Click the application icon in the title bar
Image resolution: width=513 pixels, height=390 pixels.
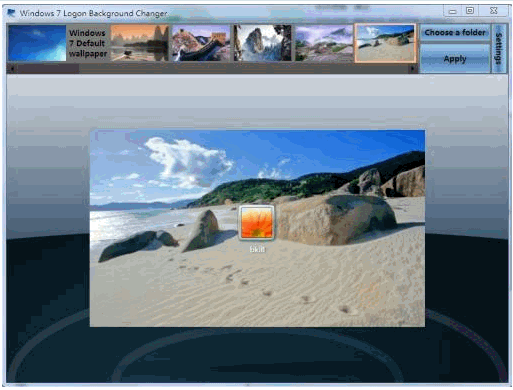[11, 13]
